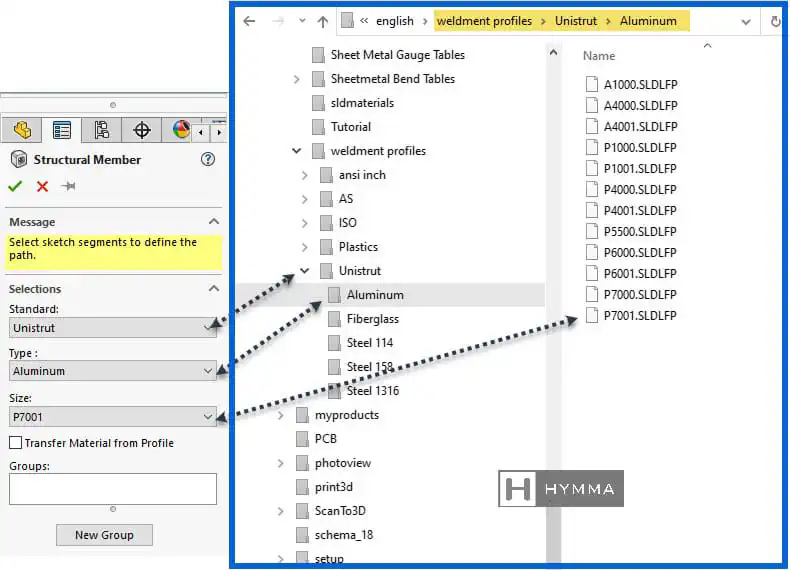
Task: Collapse the Unistrut folder
Action: (305, 271)
